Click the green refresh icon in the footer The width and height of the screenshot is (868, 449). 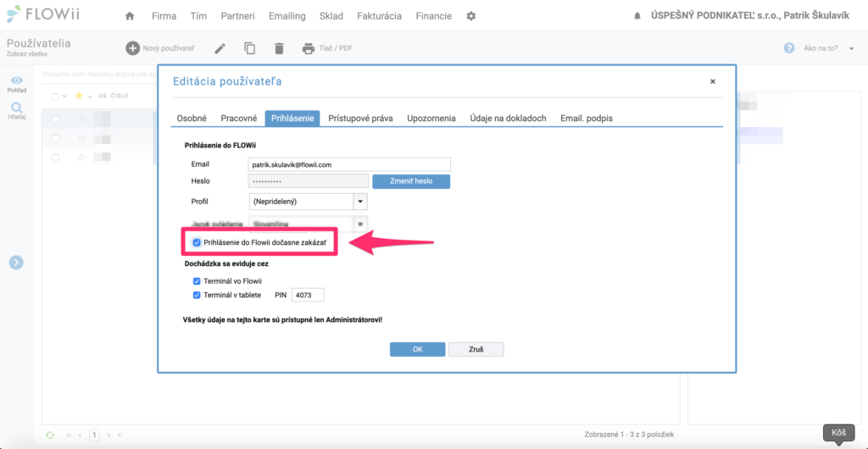click(x=50, y=435)
